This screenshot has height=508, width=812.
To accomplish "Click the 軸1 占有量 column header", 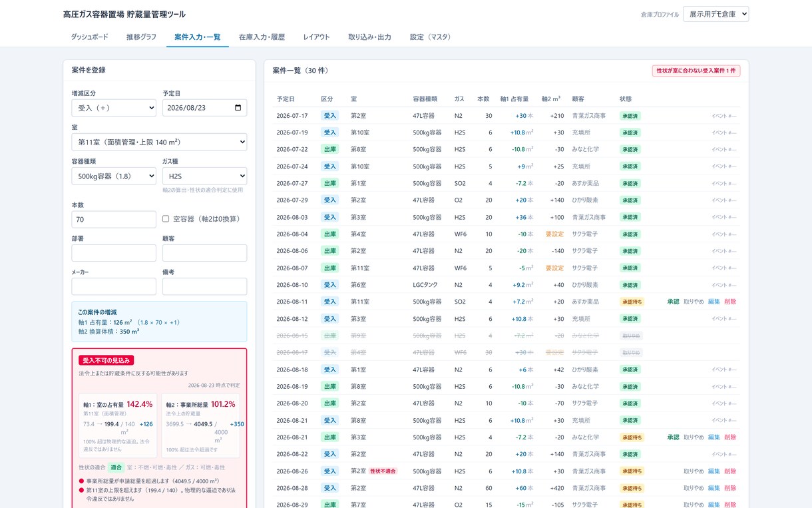I will (514, 99).
